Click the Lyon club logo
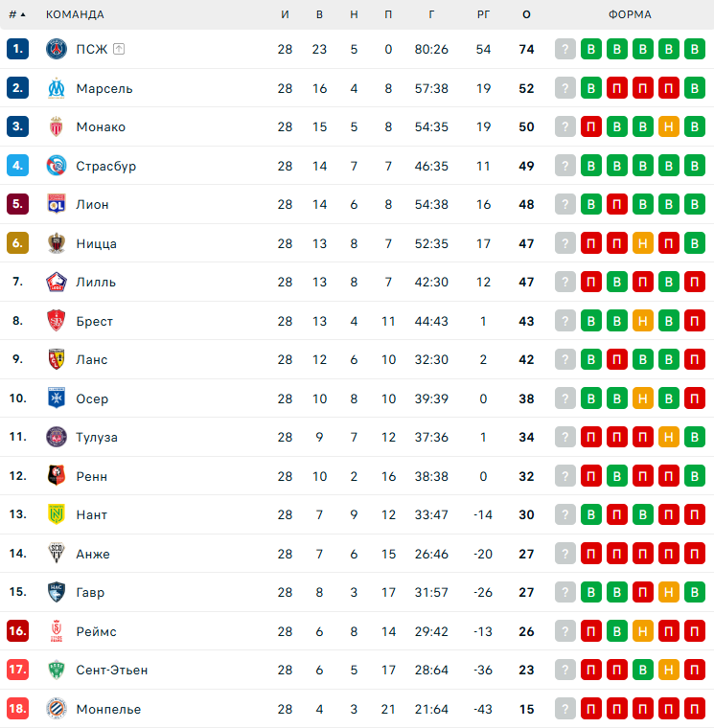Viewport: 714px width, 728px height. (x=56, y=204)
